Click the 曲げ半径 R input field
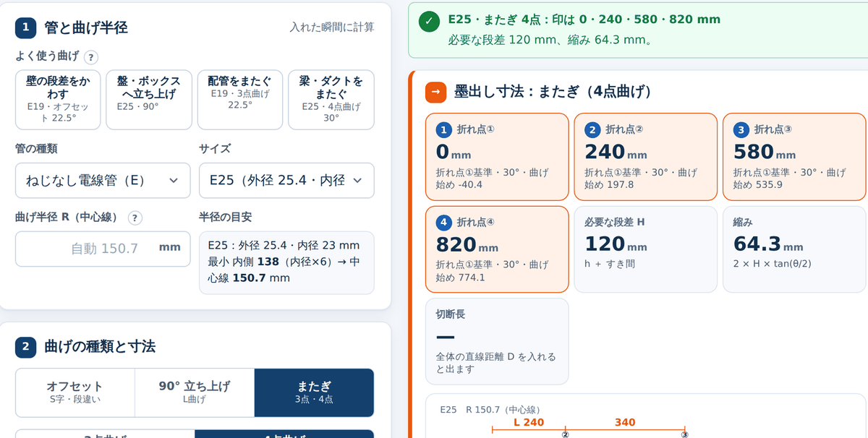 [x=103, y=249]
